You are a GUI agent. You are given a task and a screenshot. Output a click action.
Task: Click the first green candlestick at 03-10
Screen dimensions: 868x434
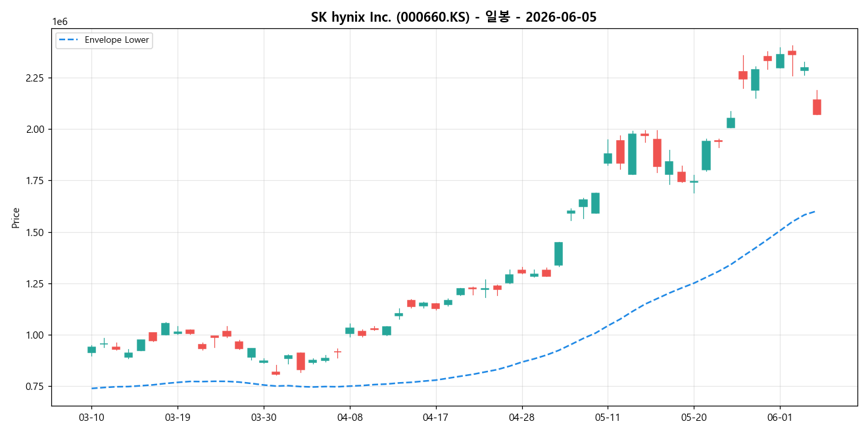(x=91, y=350)
